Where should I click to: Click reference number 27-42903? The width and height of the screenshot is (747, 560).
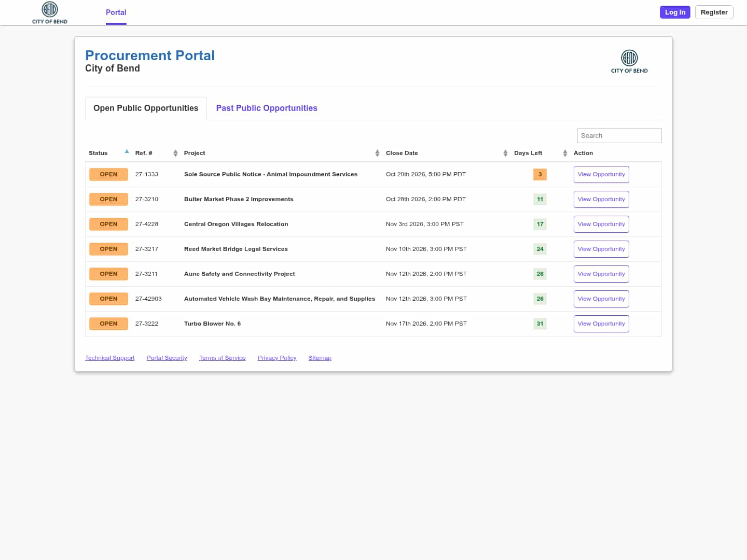pyautogui.click(x=148, y=299)
